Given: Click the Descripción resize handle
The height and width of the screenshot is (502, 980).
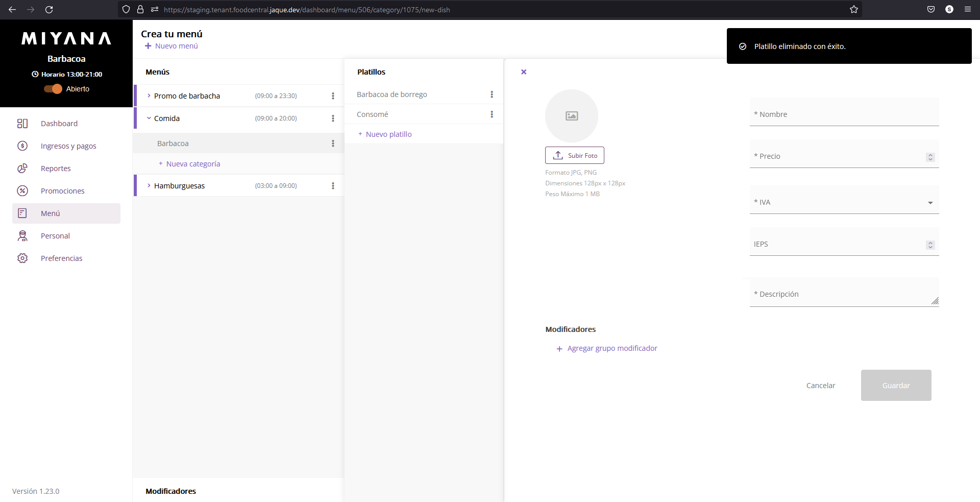Looking at the screenshot, I should click(935, 301).
